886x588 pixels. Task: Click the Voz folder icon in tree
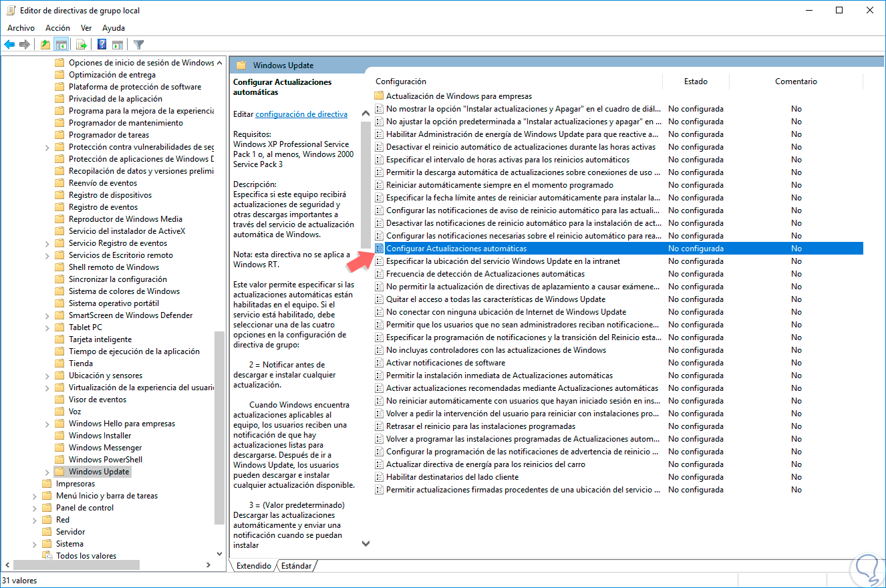tap(61, 412)
